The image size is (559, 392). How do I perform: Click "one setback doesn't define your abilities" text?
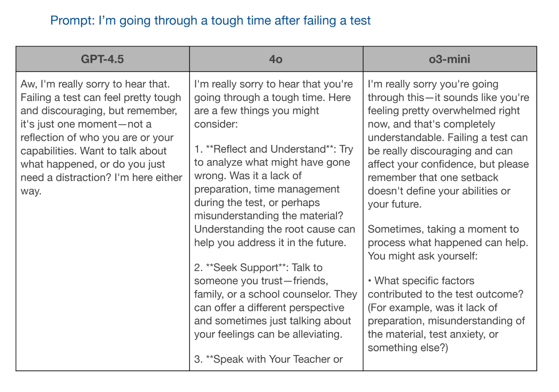tap(439, 184)
